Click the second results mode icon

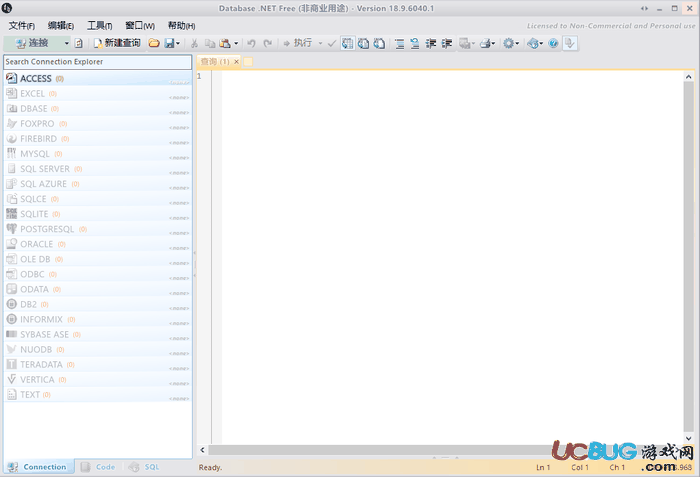coord(363,43)
